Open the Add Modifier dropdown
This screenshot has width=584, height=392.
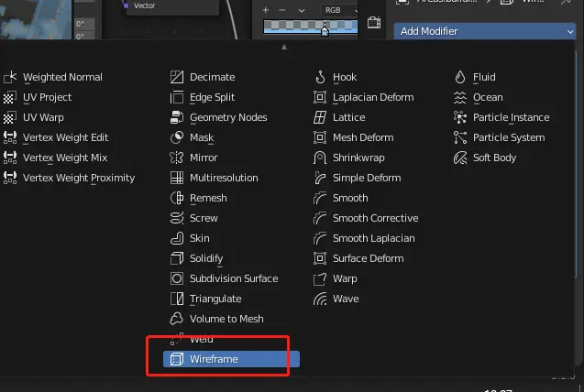[485, 31]
